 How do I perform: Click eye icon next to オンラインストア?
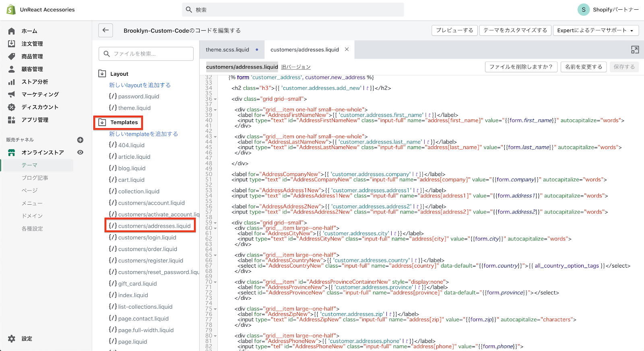(x=80, y=152)
